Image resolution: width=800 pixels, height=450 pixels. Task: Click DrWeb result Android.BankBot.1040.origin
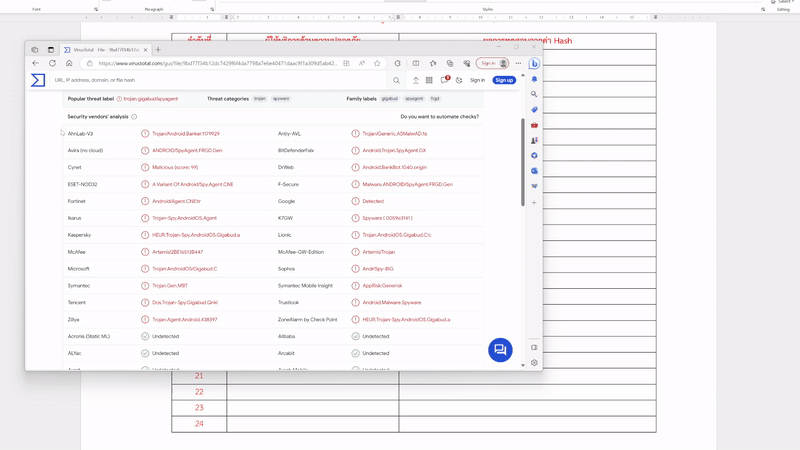394,167
